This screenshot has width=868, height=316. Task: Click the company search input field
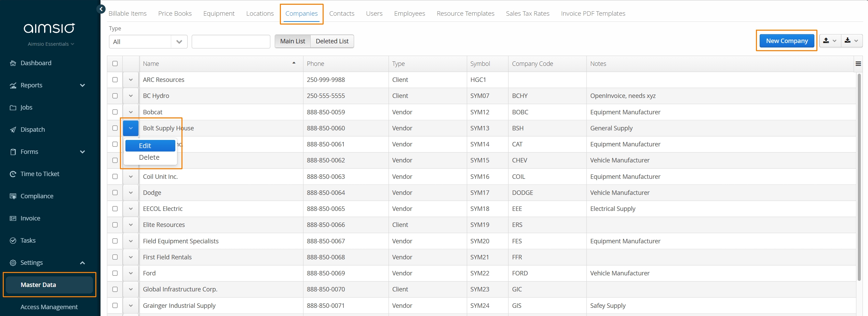click(x=231, y=42)
